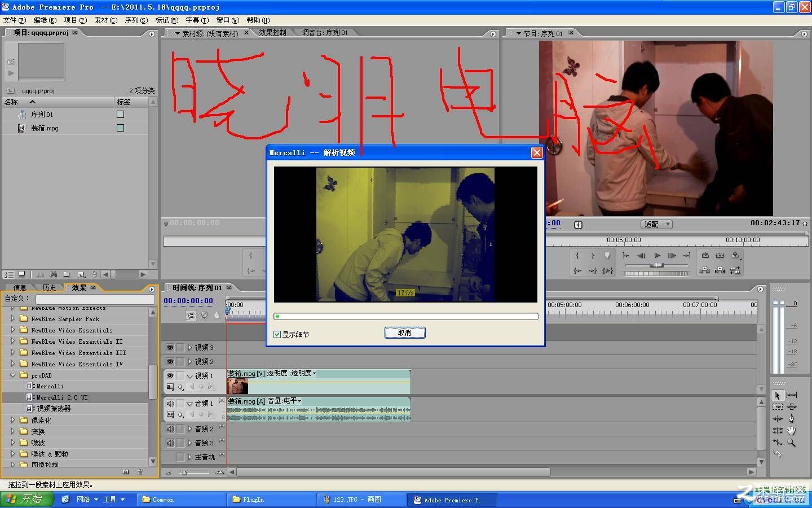
Task: Toggle Snap in the timeline panel
Action: point(191,316)
